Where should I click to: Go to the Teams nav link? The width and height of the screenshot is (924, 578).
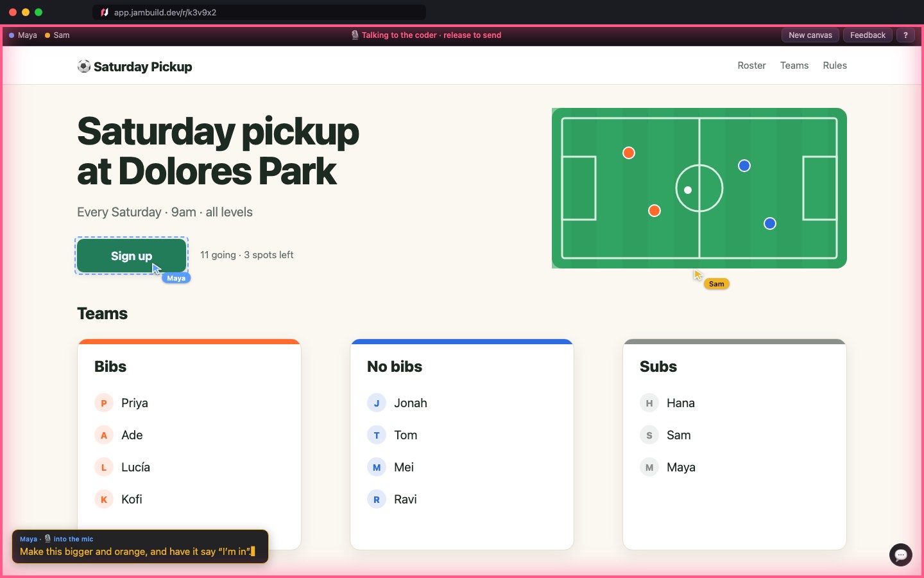click(x=794, y=66)
